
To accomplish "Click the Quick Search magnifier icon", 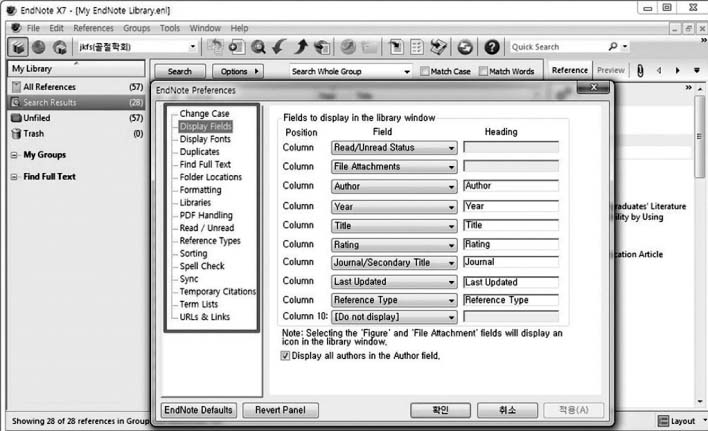I will pos(613,46).
